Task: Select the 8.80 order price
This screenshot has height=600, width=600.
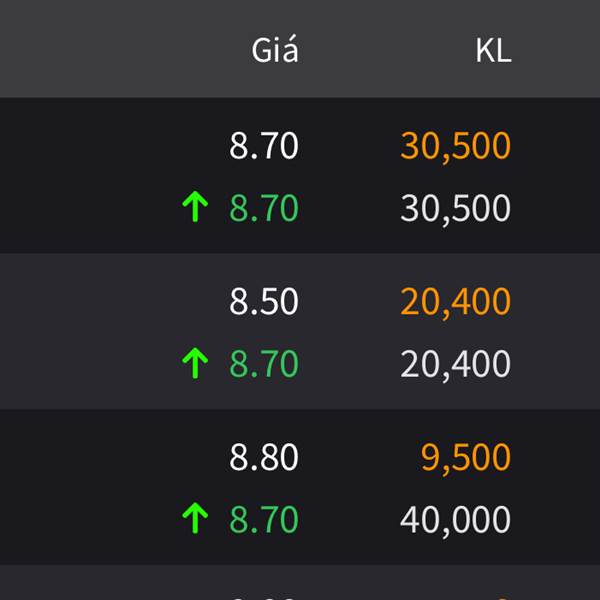Action: (264, 457)
